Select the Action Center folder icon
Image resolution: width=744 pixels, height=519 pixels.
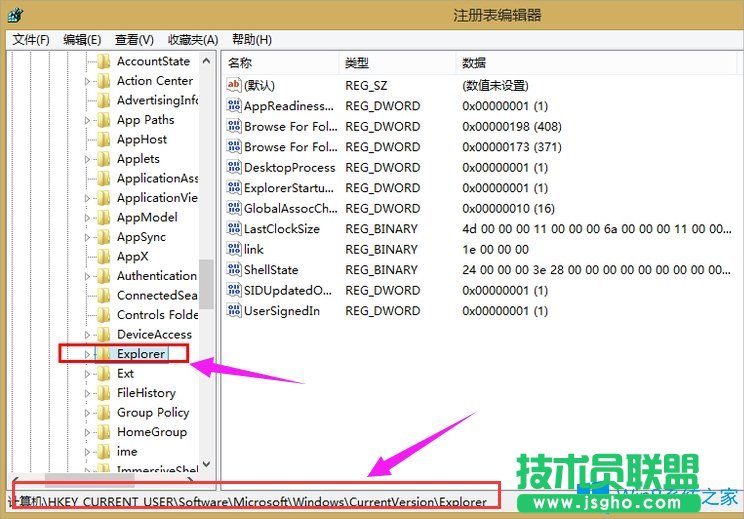104,81
